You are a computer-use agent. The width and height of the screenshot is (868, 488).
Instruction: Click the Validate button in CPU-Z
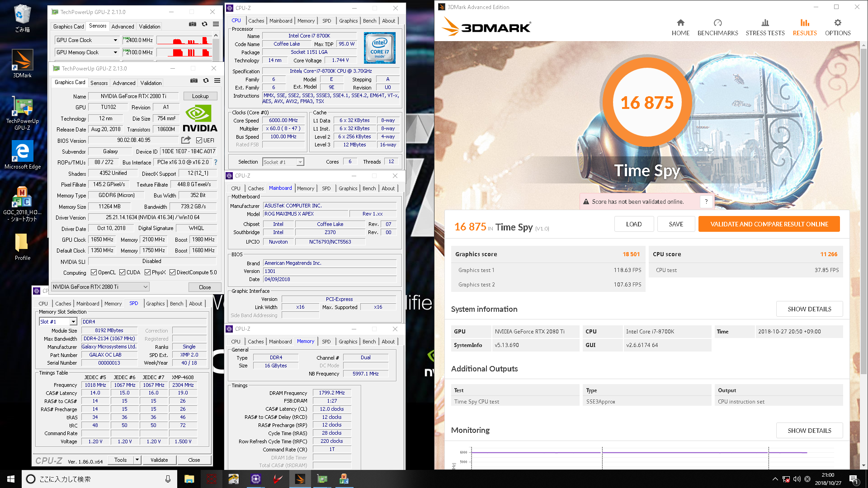(x=159, y=460)
